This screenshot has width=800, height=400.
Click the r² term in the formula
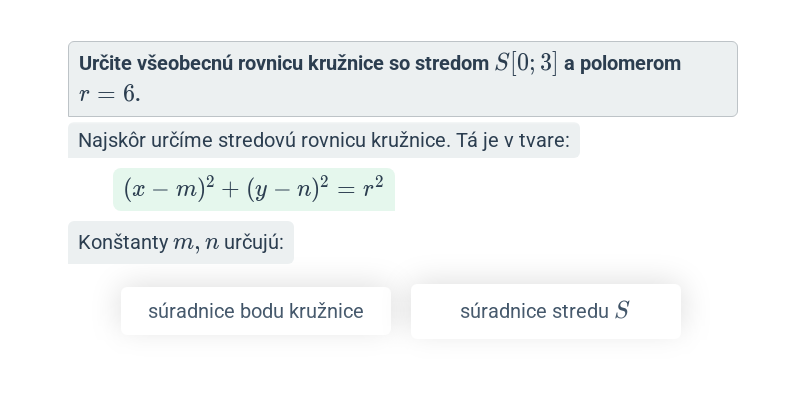click(x=373, y=187)
